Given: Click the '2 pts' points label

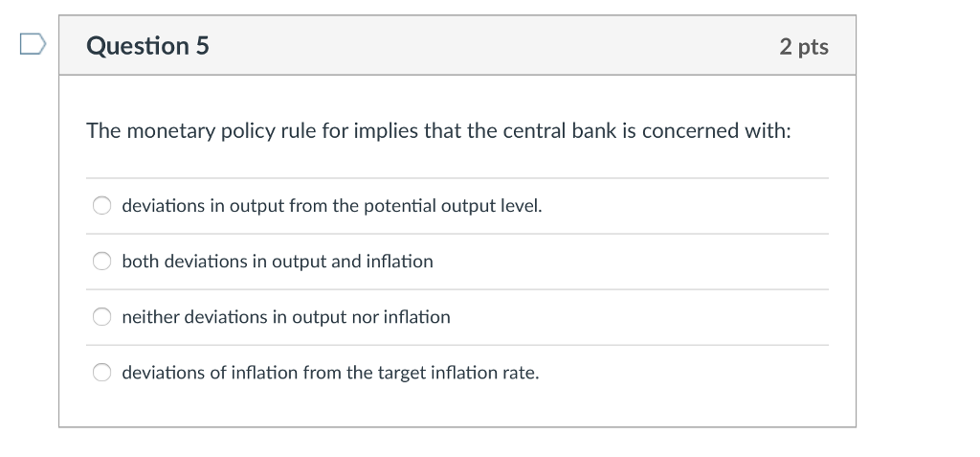Looking at the screenshot, I should coord(804,46).
